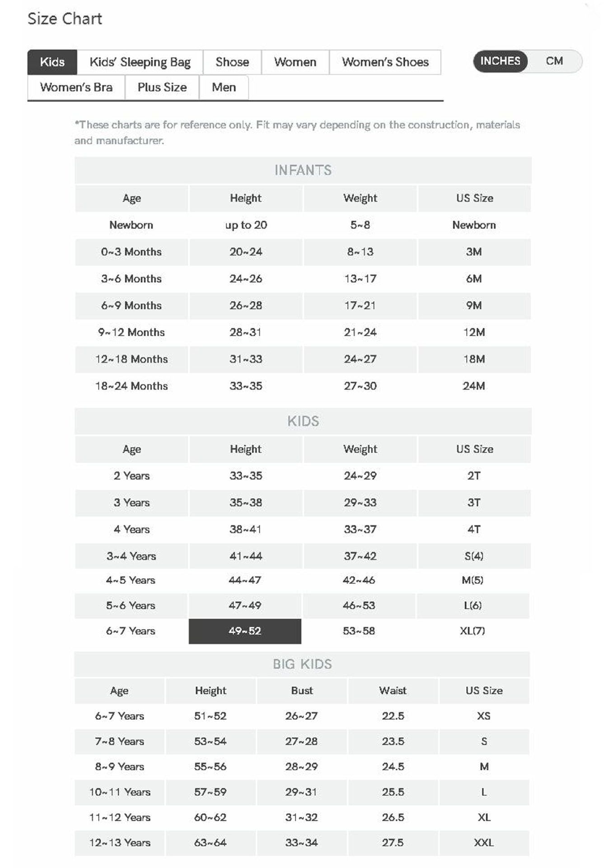The width and height of the screenshot is (613, 868).
Task: Click the XL(7) US size cell
Action: (472, 631)
